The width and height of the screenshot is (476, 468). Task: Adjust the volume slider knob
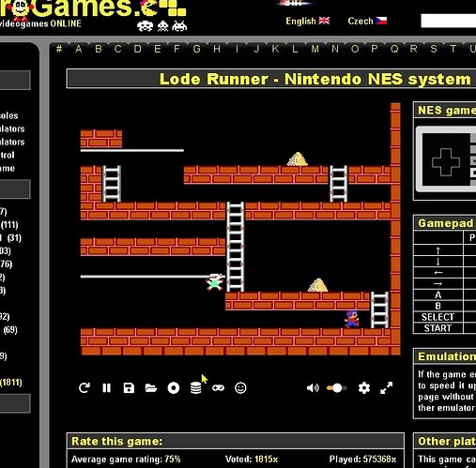[x=337, y=388]
